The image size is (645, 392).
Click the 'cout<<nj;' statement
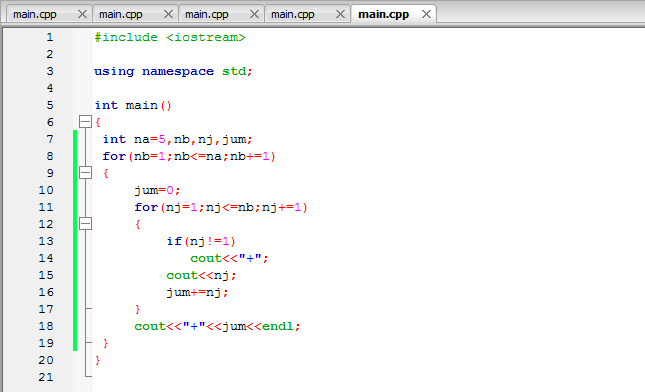[202, 275]
